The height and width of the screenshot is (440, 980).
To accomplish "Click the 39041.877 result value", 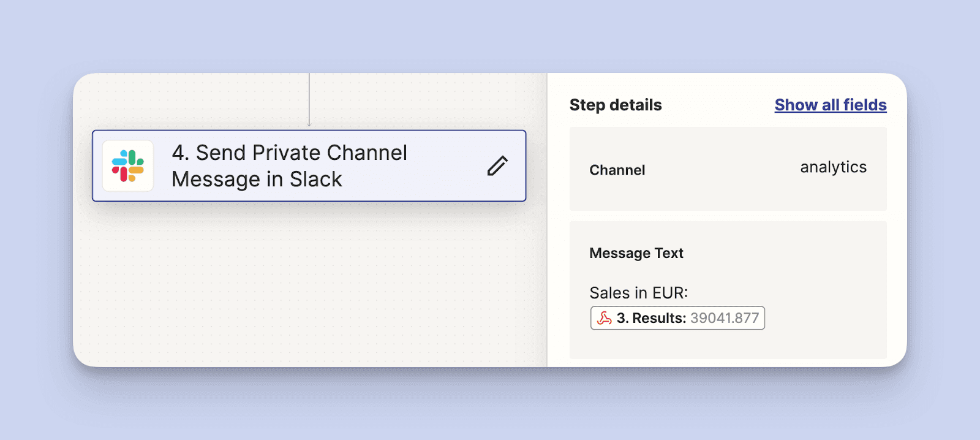I will pos(724,318).
